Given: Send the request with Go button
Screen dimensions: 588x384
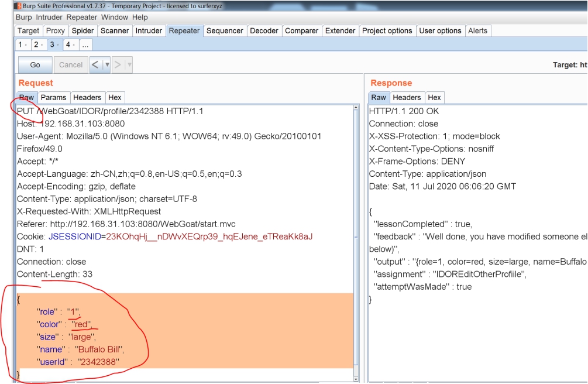Looking at the screenshot, I should (x=35, y=64).
